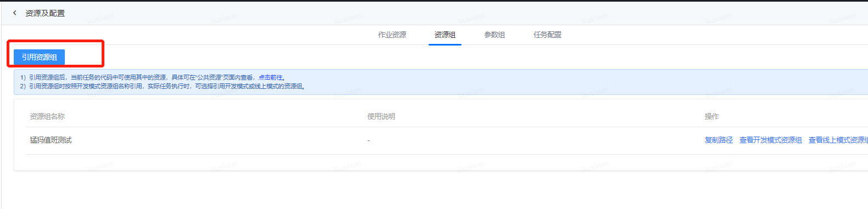Open 查看线上模式资源组 link

[838, 140]
